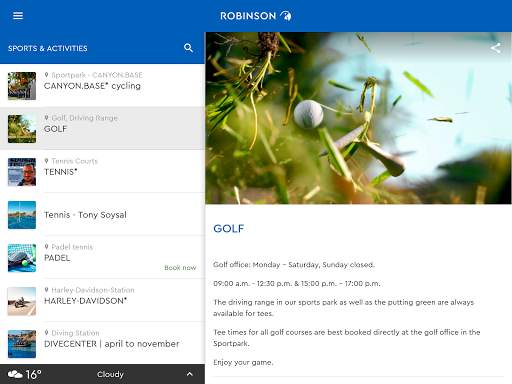512x384 pixels.
Task: Open the TENNIS* activity
Action: click(x=102, y=171)
